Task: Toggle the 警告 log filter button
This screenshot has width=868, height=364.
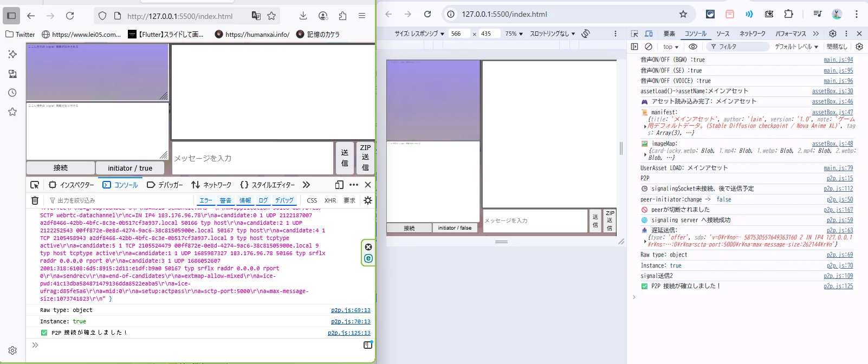Action: 225,200
